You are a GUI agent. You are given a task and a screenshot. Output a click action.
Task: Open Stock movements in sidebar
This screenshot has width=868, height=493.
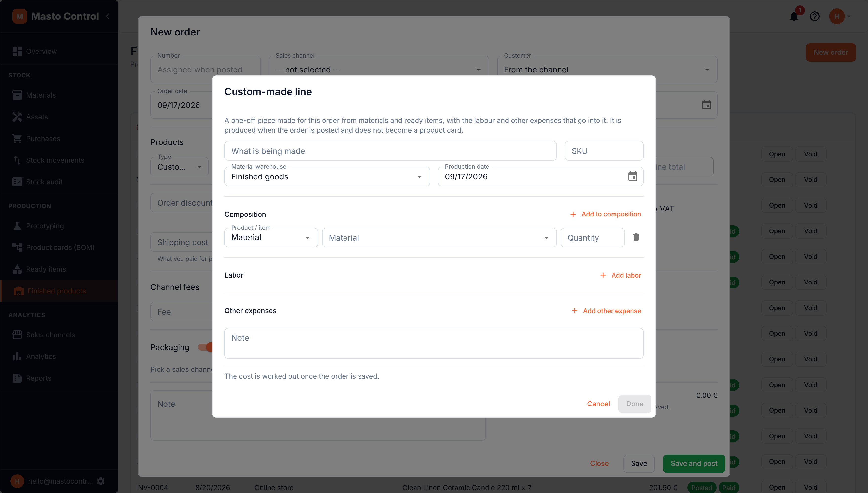(59, 160)
